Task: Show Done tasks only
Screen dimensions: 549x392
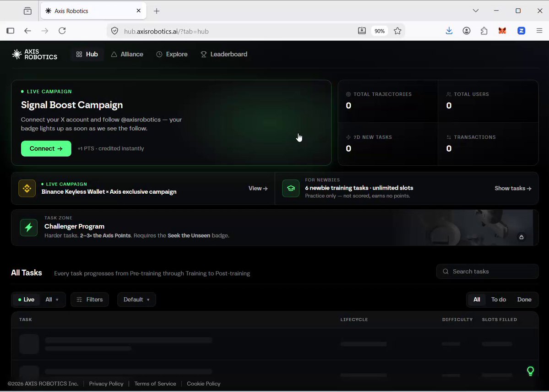Action: [524, 299]
